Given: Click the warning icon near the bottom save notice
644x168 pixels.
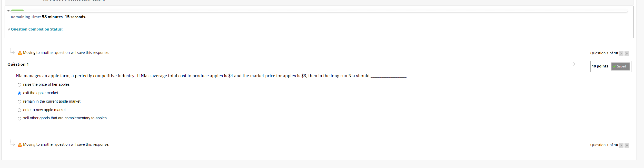Looking at the screenshot, I should coord(19,144).
